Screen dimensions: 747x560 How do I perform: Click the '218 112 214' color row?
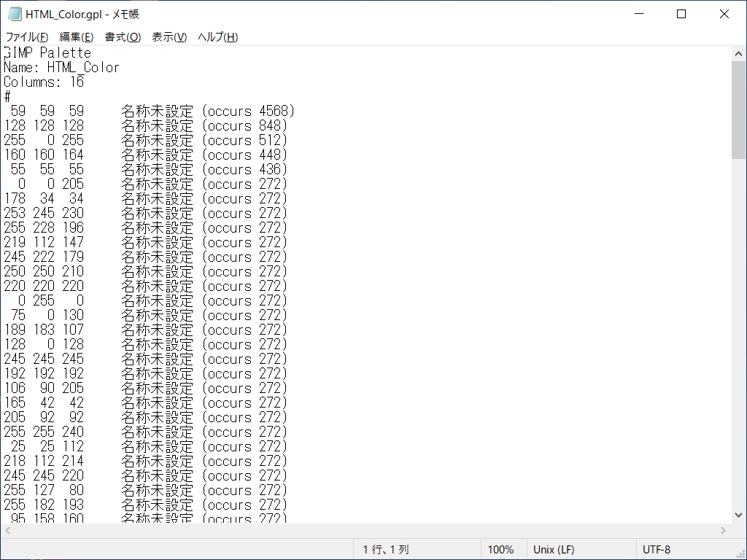pos(146,461)
